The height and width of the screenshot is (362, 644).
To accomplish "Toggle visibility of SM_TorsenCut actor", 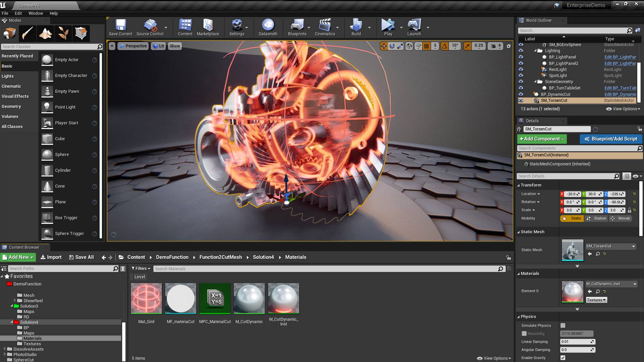I will pyautogui.click(x=521, y=100).
